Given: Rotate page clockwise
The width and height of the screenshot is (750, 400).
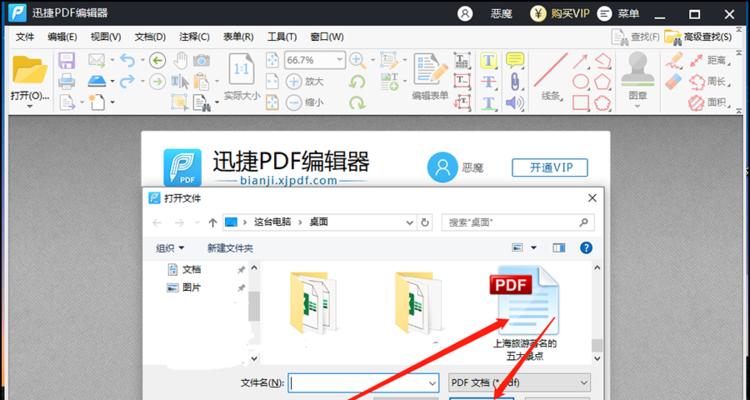Looking at the screenshot, I should 357,102.
